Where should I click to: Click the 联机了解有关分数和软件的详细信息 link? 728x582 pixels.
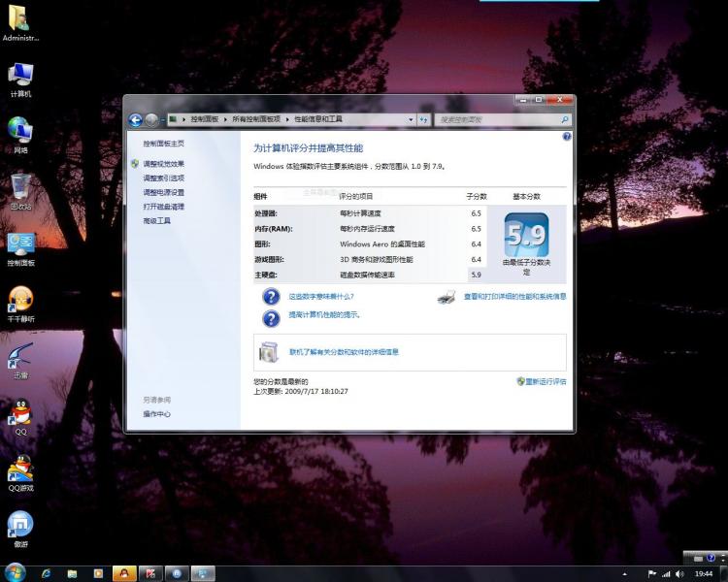[344, 352]
